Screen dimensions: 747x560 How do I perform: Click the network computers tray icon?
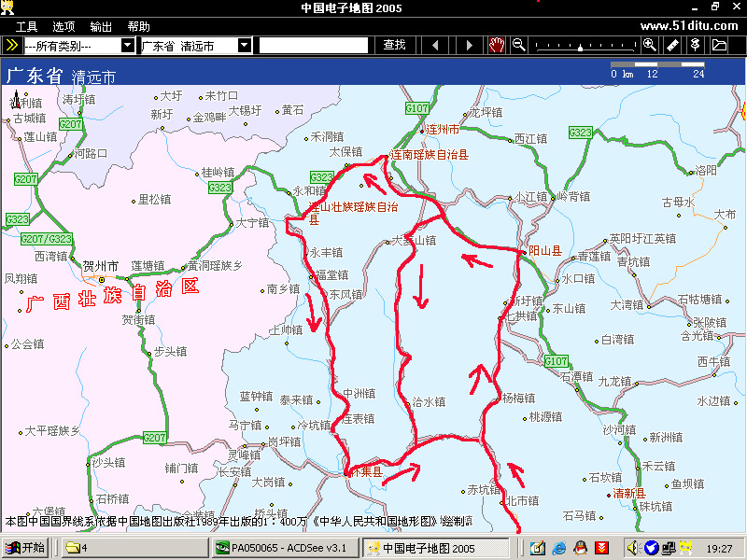[x=669, y=548]
